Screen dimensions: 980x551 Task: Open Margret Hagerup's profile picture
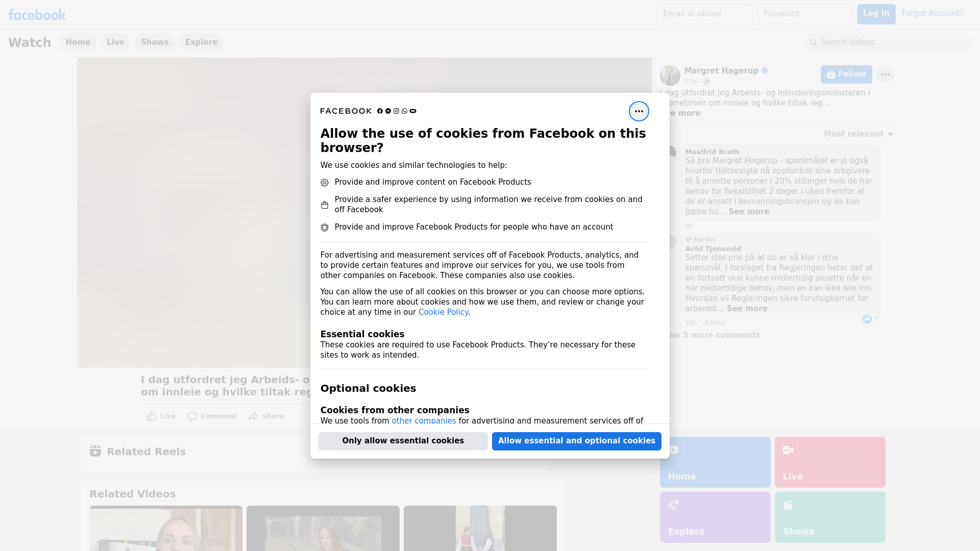670,76
